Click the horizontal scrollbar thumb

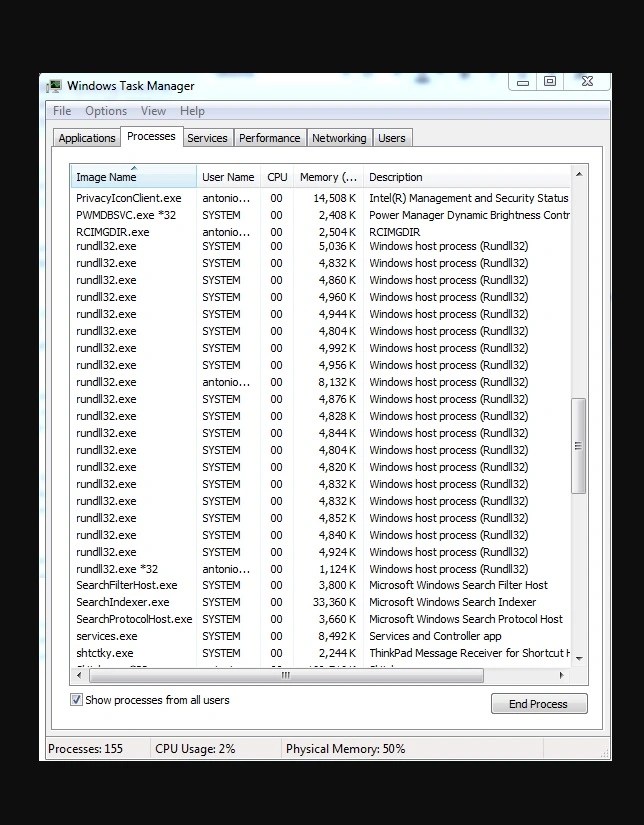point(286,675)
